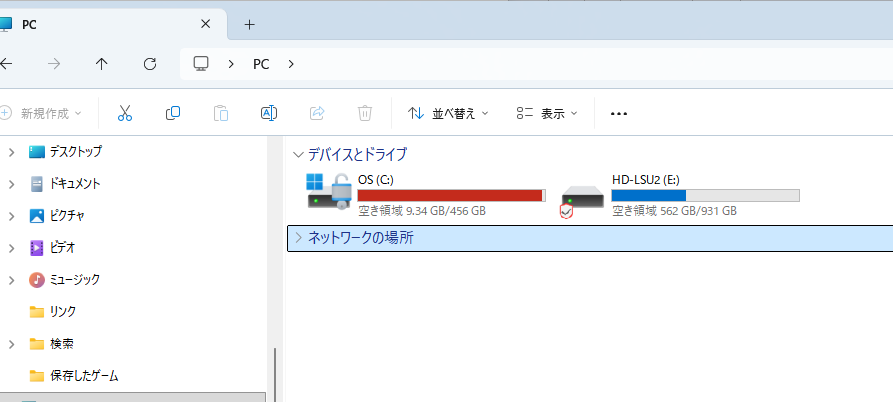
Task: Click the 新規作成 button
Action: [42, 113]
